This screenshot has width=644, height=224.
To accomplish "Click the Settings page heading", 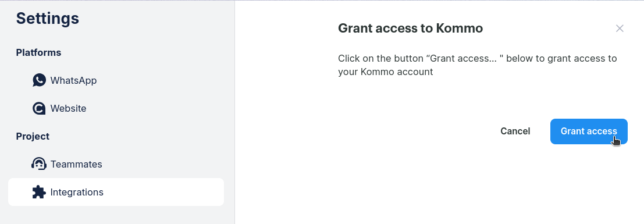I will coord(48,19).
